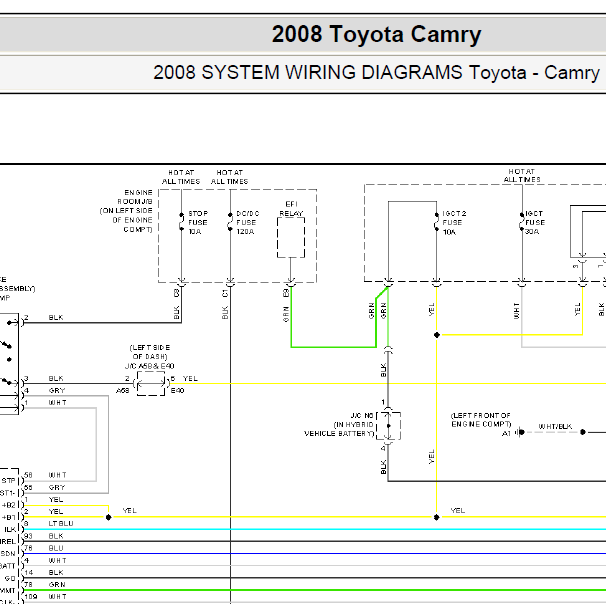606x604 pixels.
Task: Select the J/C NO 1 hybrid battery connector
Action: (389, 424)
